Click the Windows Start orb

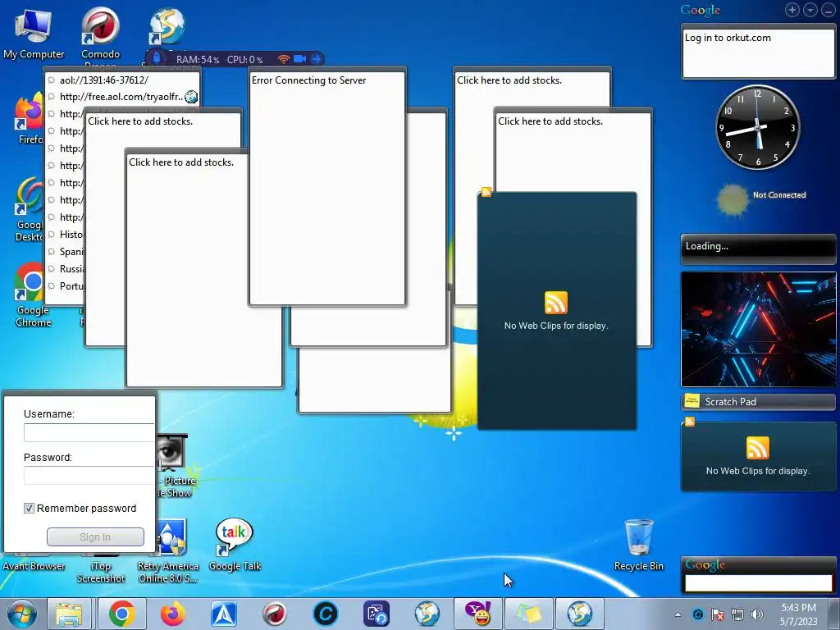pyautogui.click(x=21, y=614)
